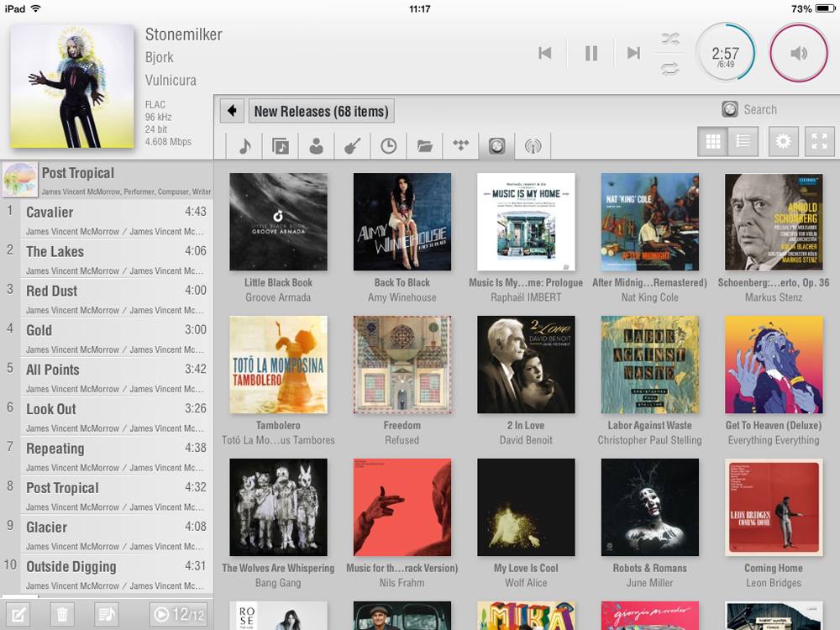Open the Songs browse tab (music note)
The width and height of the screenshot is (840, 630).
[x=244, y=145]
